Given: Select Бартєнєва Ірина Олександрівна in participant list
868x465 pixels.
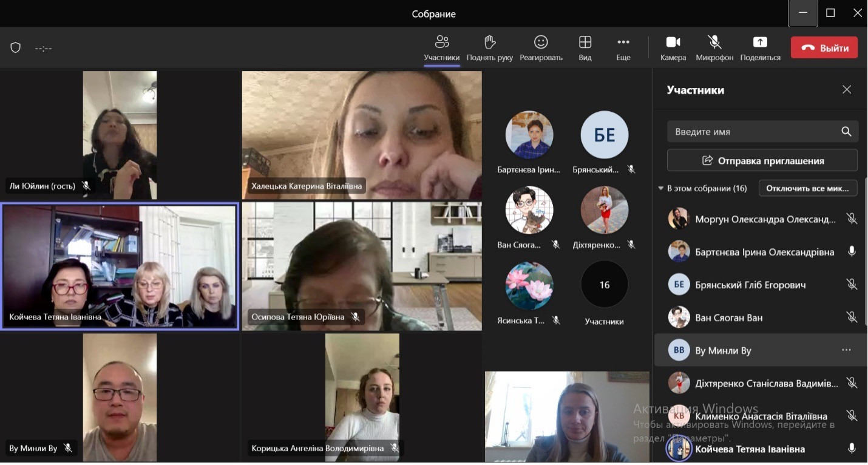Looking at the screenshot, I should click(764, 251).
